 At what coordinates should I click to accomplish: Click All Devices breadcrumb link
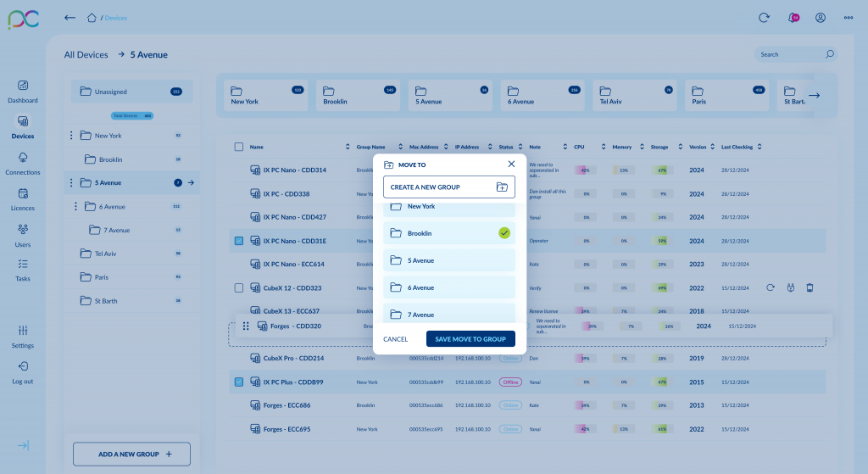pos(86,55)
